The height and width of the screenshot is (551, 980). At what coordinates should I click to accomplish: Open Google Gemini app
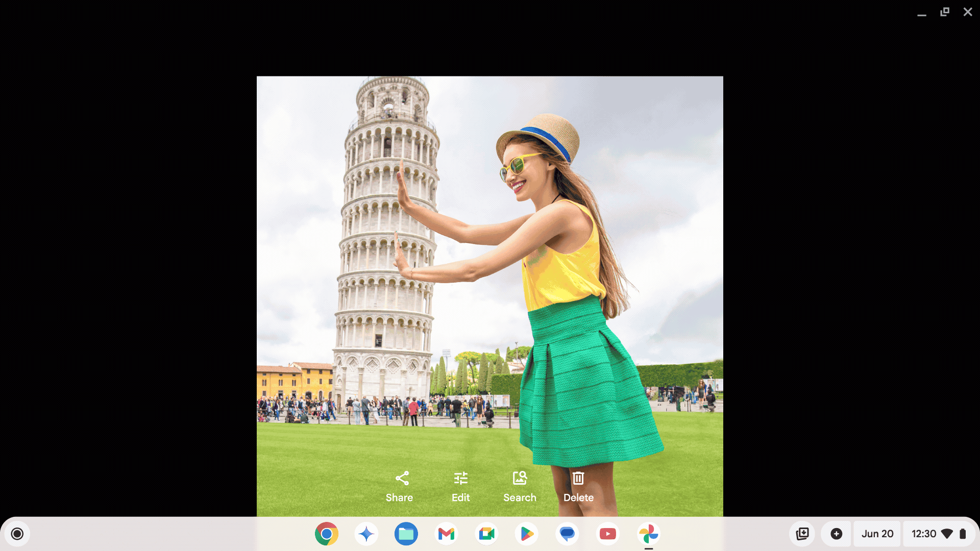point(366,534)
